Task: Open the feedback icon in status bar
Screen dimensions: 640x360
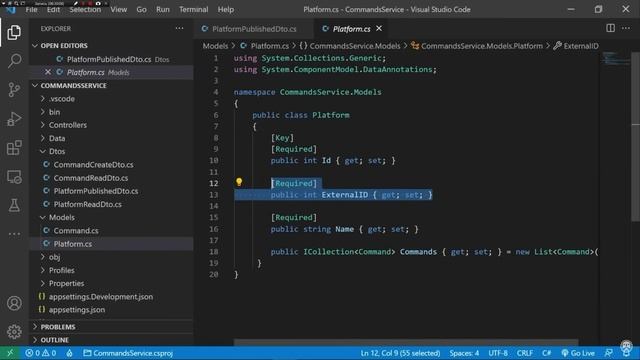Action: pos(609,353)
